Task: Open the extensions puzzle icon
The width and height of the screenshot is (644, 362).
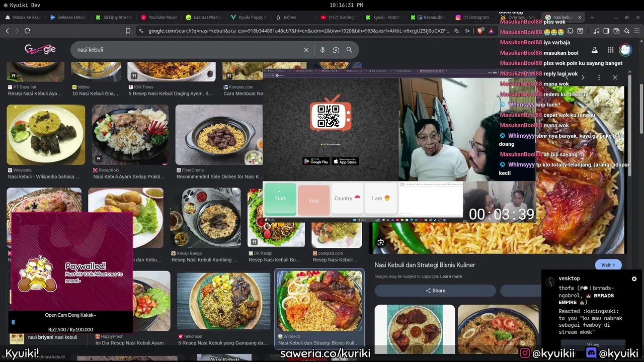Action: point(570,31)
